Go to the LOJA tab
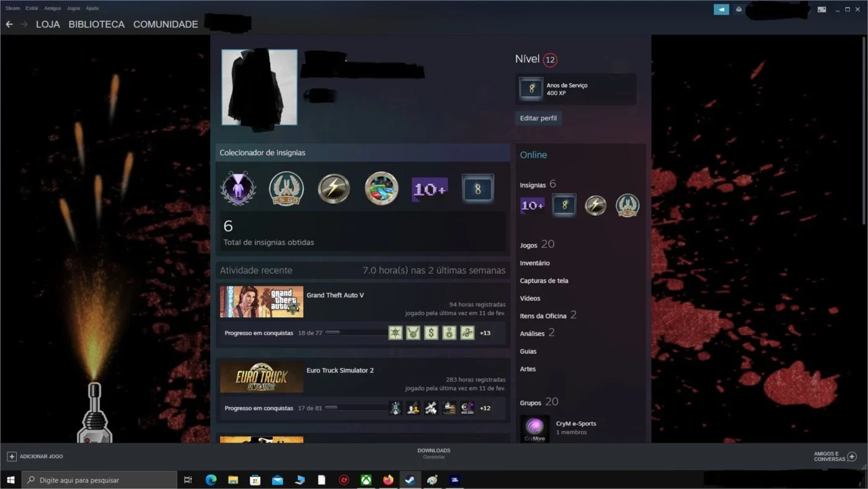868x489 pixels. click(x=48, y=24)
